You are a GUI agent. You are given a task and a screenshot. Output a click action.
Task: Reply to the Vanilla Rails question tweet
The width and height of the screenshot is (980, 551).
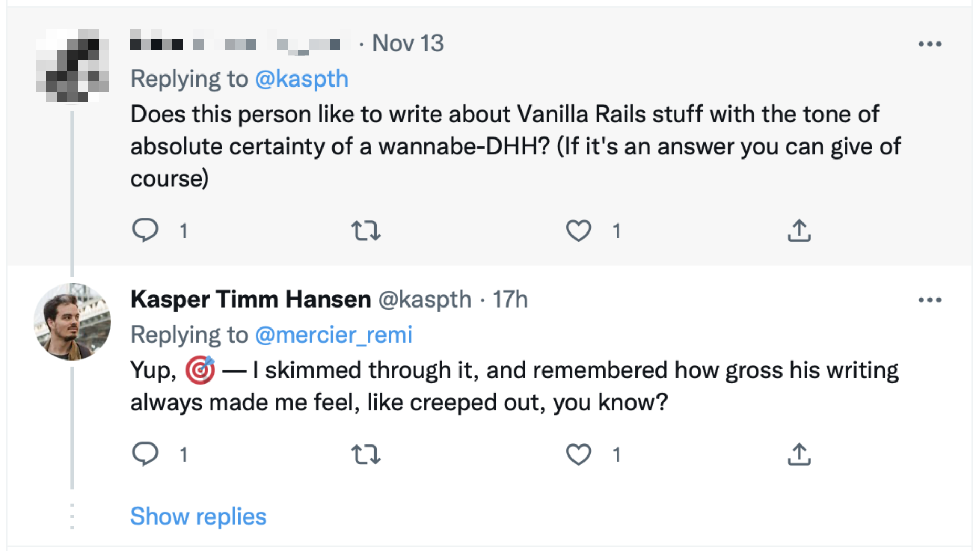coord(145,230)
